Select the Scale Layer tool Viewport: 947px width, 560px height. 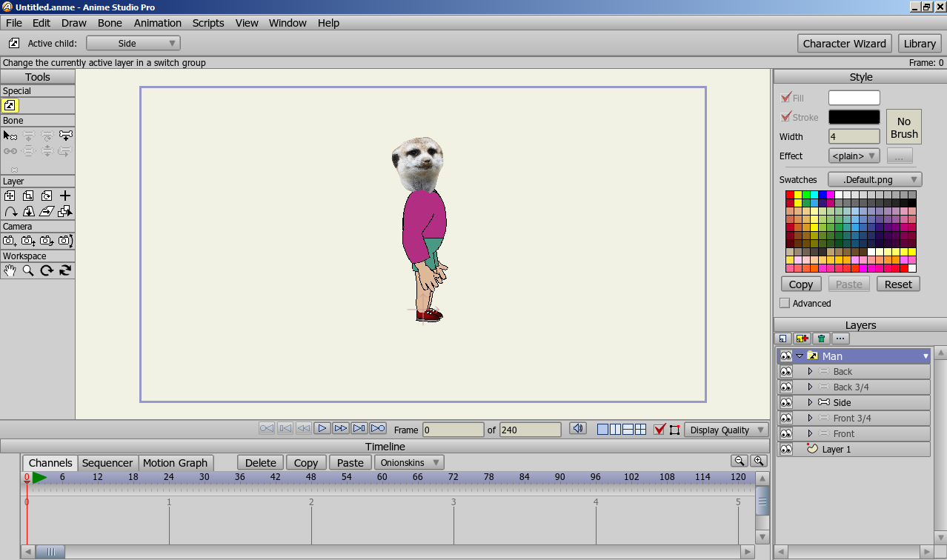point(28,196)
